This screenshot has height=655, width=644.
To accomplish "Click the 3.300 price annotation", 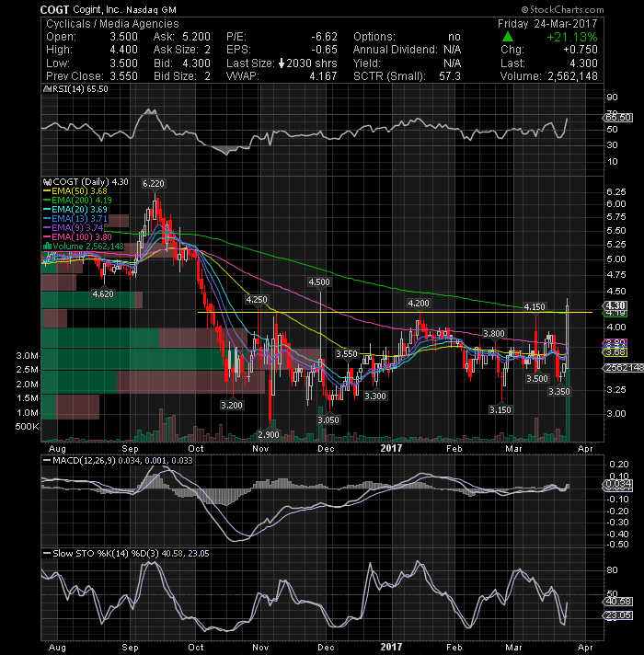I will (375, 396).
